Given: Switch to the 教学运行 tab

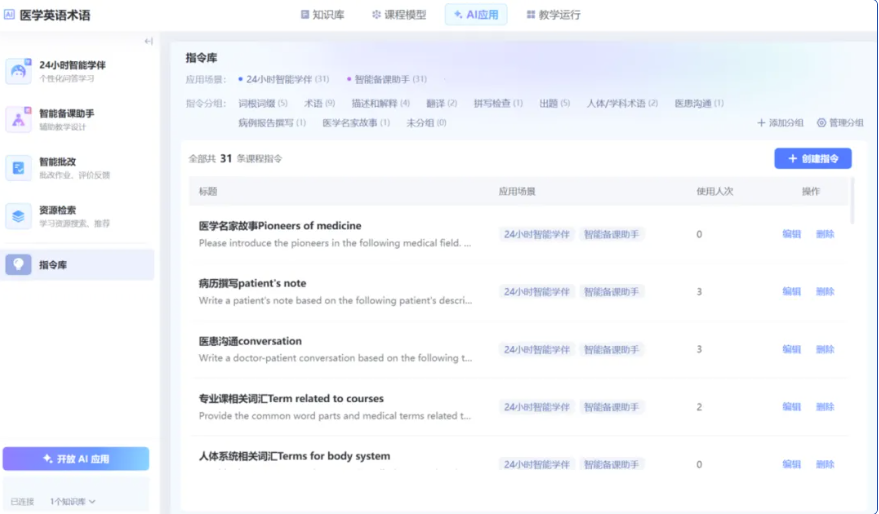Looking at the screenshot, I should coord(553,15).
